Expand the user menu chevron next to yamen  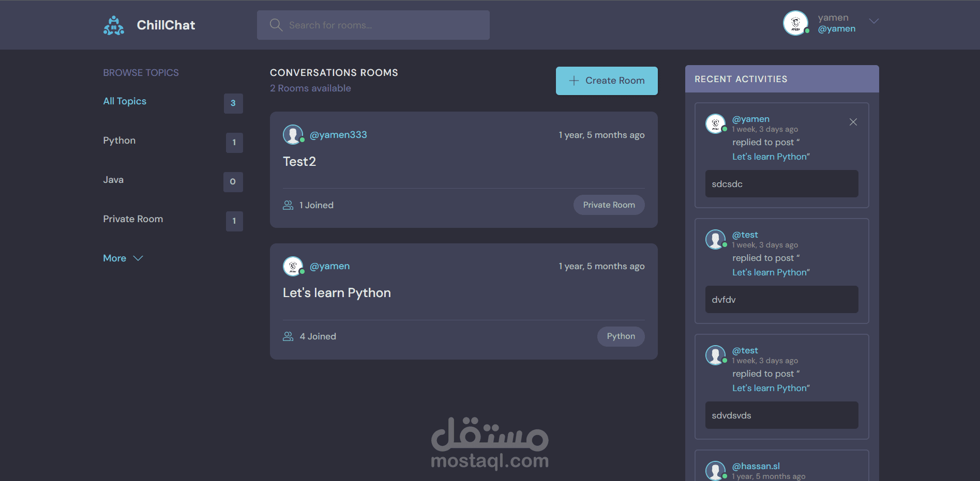873,21
